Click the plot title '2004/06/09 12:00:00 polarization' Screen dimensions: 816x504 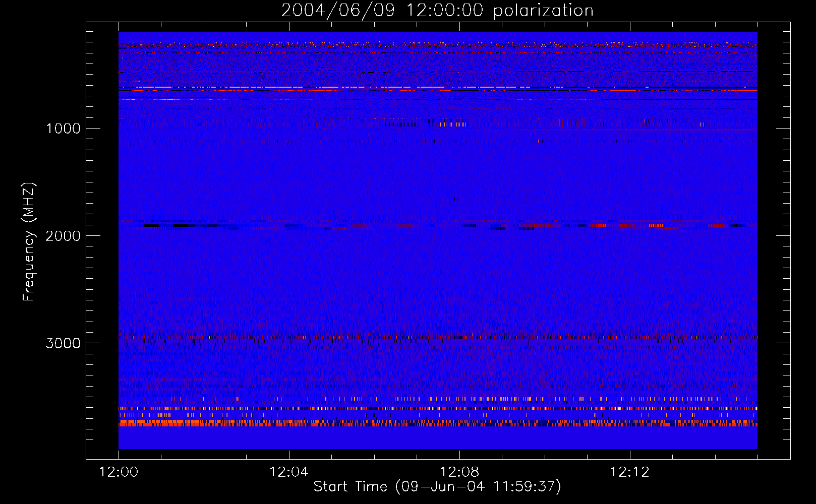click(x=437, y=10)
